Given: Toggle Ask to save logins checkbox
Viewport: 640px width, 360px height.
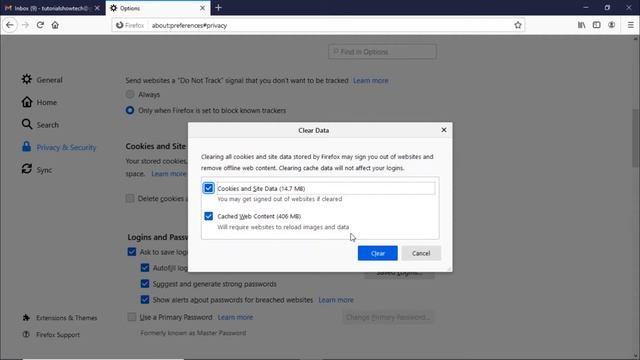Looking at the screenshot, I should [x=131, y=252].
